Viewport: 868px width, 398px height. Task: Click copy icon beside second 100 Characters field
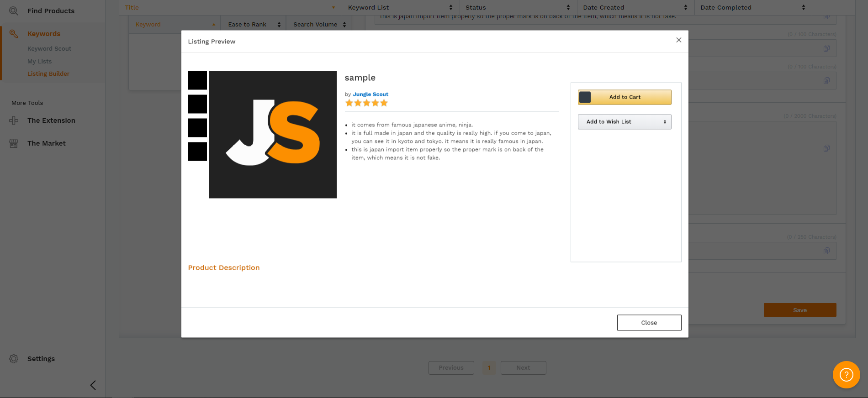point(826,81)
